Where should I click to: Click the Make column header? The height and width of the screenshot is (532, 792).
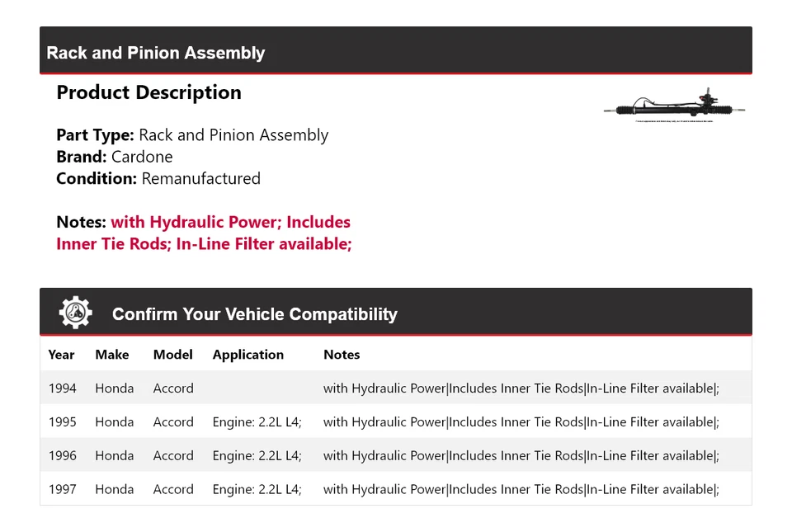coord(112,355)
